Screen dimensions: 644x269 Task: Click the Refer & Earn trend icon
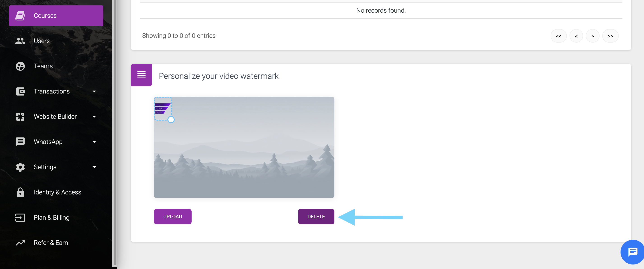point(20,243)
